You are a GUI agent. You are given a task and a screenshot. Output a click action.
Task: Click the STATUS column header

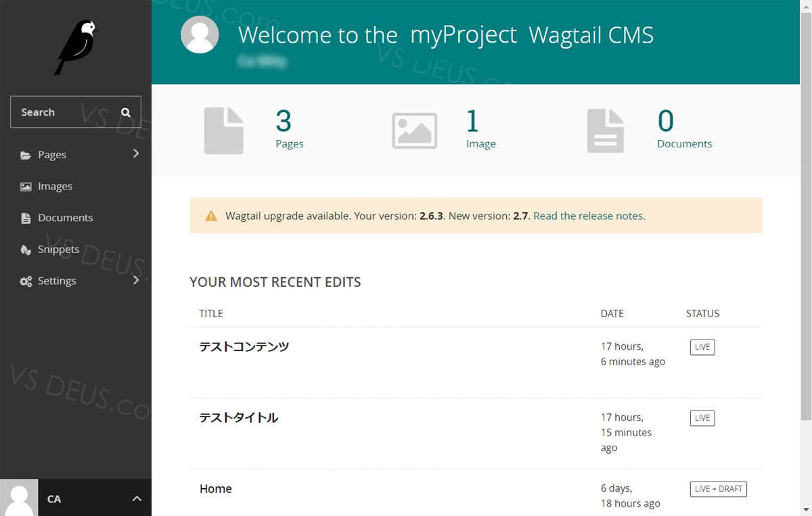pyautogui.click(x=702, y=314)
